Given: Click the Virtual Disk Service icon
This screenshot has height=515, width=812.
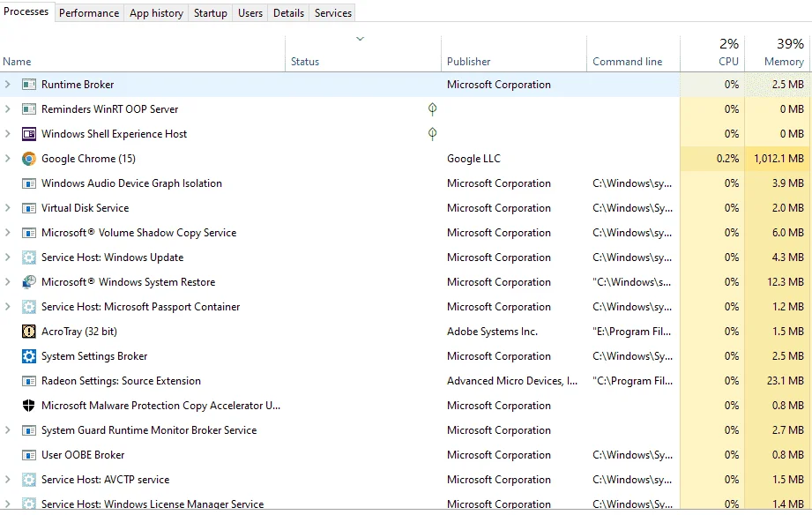Looking at the screenshot, I should [x=28, y=208].
